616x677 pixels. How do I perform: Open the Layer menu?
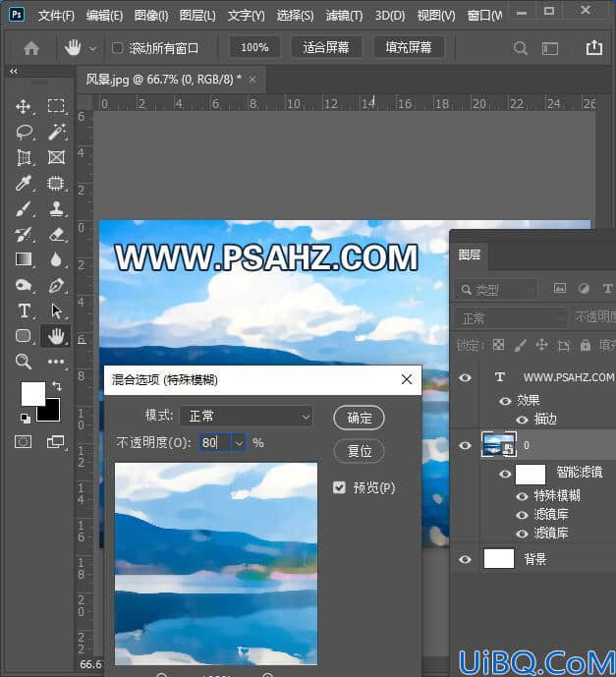(197, 17)
